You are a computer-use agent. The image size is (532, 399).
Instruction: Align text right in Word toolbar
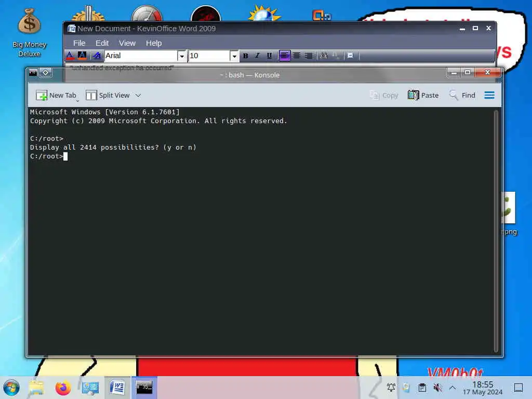(309, 56)
